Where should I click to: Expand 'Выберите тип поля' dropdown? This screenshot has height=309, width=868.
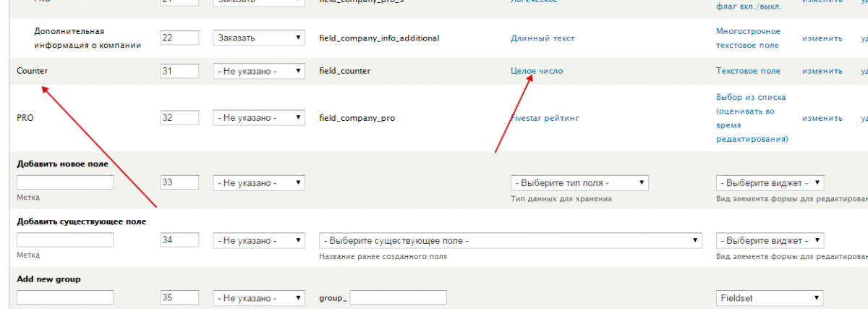[579, 182]
